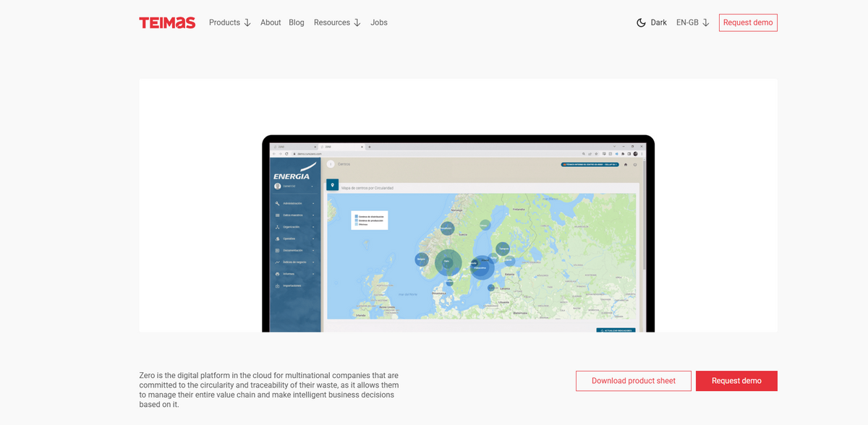Open the Blog menu item
Viewport: 868px width, 425px height.
[x=297, y=22]
